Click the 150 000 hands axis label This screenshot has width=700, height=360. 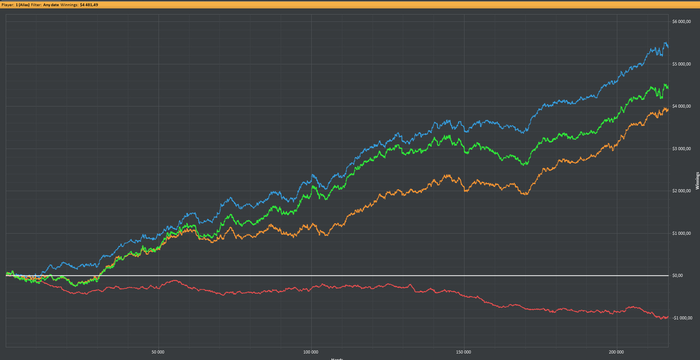[464, 352]
